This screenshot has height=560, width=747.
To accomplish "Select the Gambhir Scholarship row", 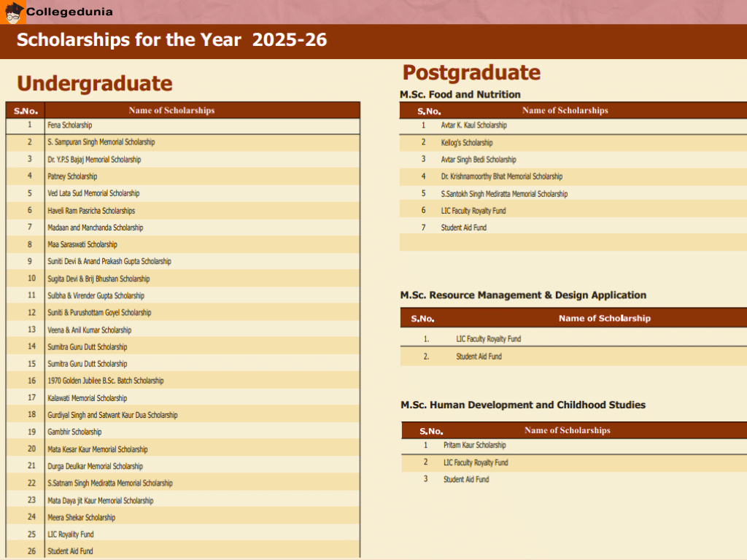I will [74, 432].
